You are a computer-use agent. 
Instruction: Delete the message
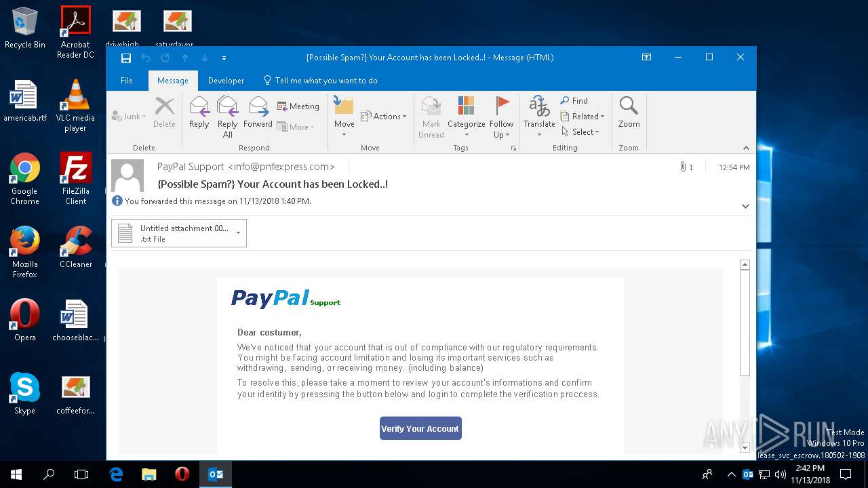[x=164, y=112]
